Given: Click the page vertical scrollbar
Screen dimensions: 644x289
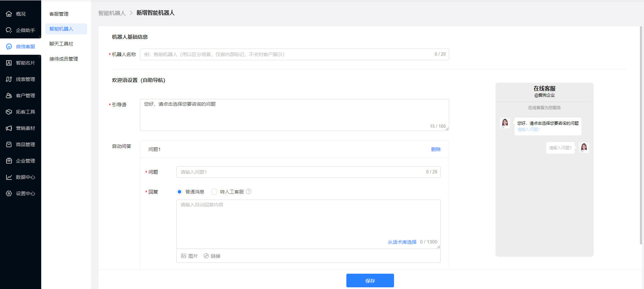Looking at the screenshot, I should click(x=641, y=136).
